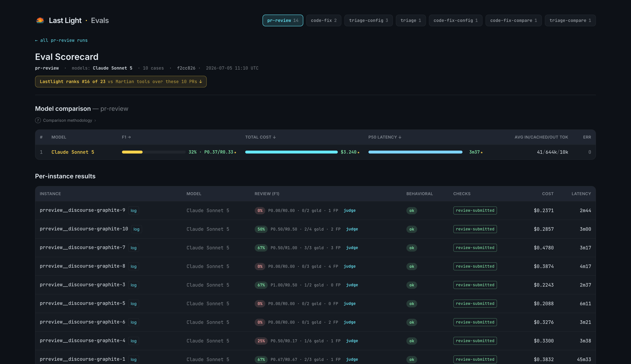Click the commit hash f2cc826
The height and width of the screenshot is (364, 631).
(x=186, y=68)
